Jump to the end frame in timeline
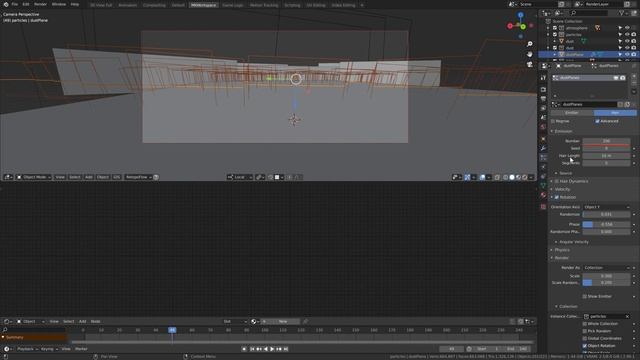The width and height of the screenshot is (640, 360). pyautogui.click(x=286, y=349)
